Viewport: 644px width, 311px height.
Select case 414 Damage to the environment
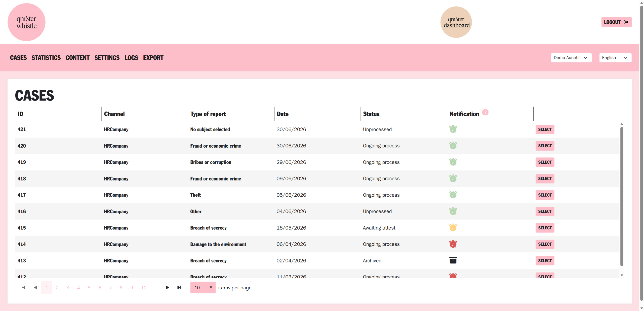tap(545, 244)
